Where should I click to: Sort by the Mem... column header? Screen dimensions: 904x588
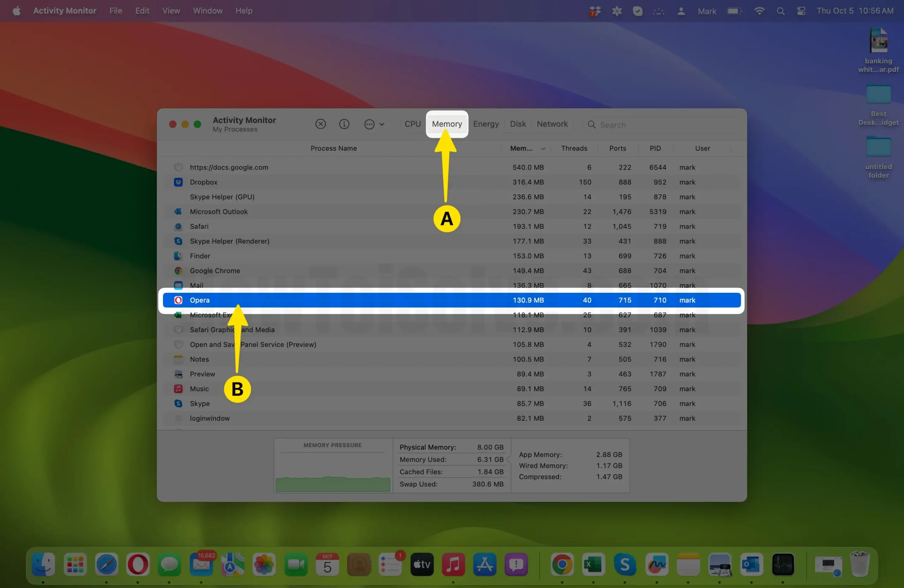[x=526, y=149]
